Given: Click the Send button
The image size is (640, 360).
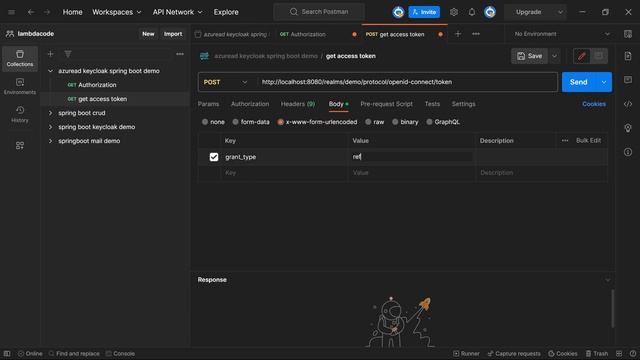Looking at the screenshot, I should 579,82.
